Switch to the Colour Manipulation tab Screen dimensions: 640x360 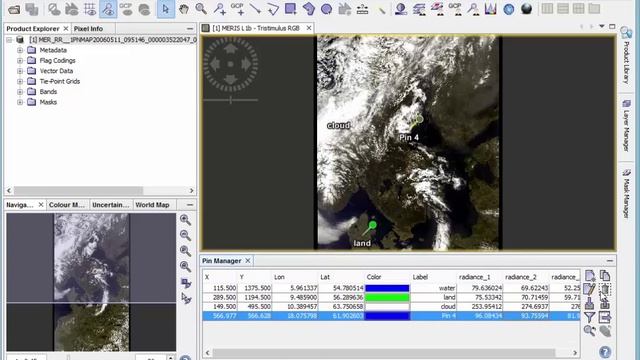pos(66,204)
